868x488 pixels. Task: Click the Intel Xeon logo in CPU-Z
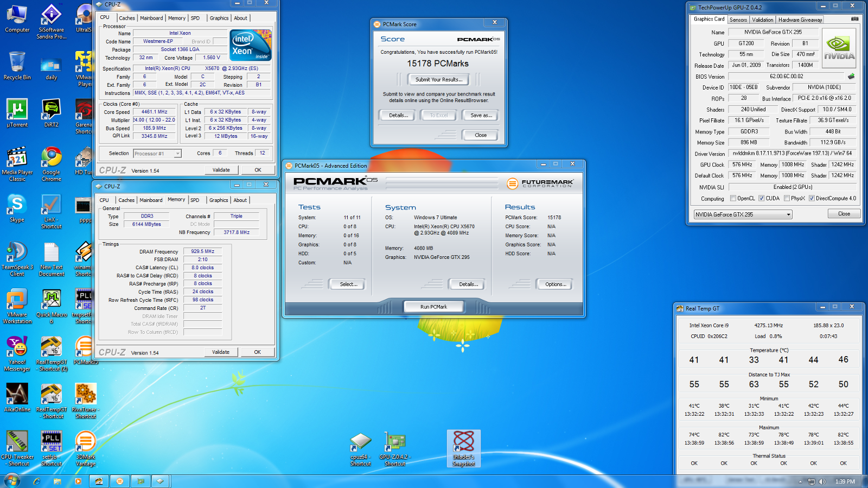coord(251,45)
